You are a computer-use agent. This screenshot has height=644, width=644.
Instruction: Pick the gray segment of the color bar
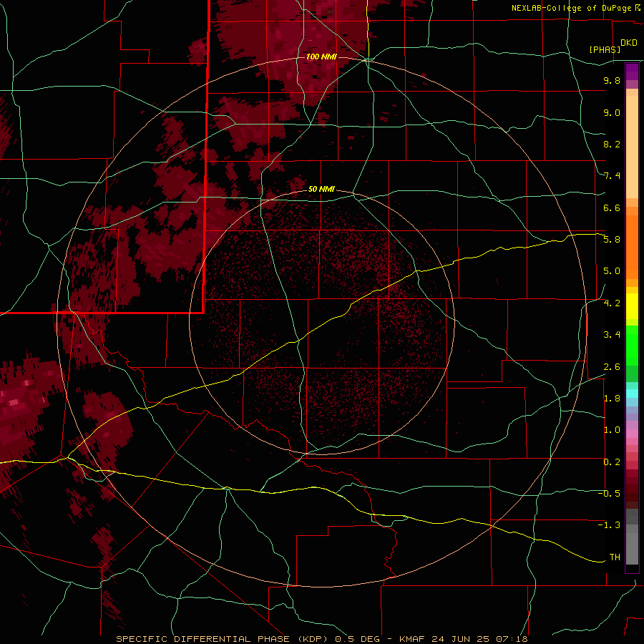[x=632, y=538]
